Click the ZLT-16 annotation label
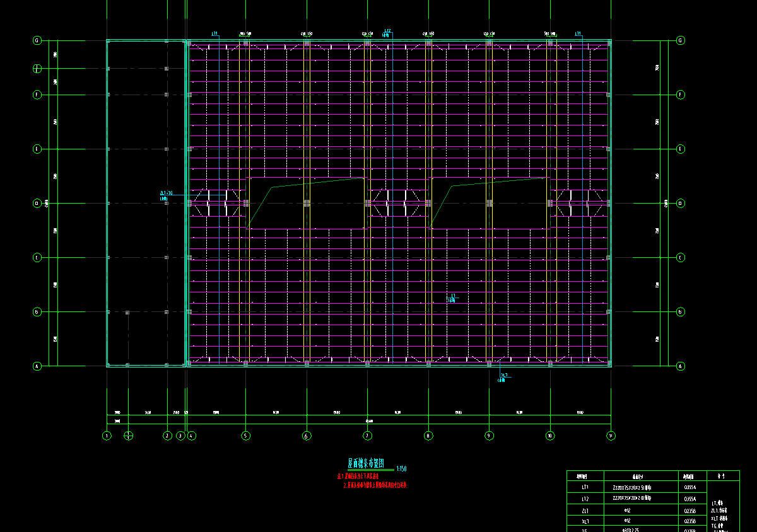 tap(167, 194)
